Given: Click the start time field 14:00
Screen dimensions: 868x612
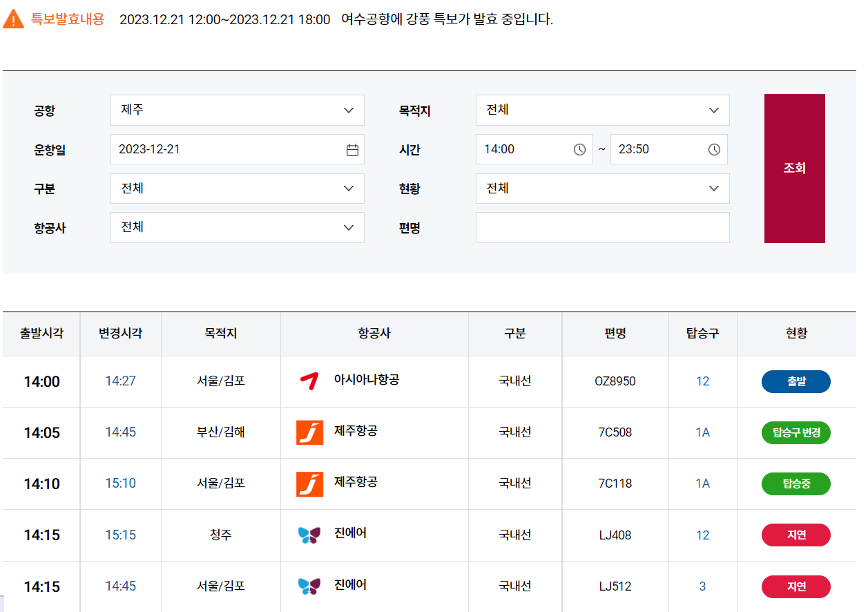Looking at the screenshot, I should (x=534, y=149).
